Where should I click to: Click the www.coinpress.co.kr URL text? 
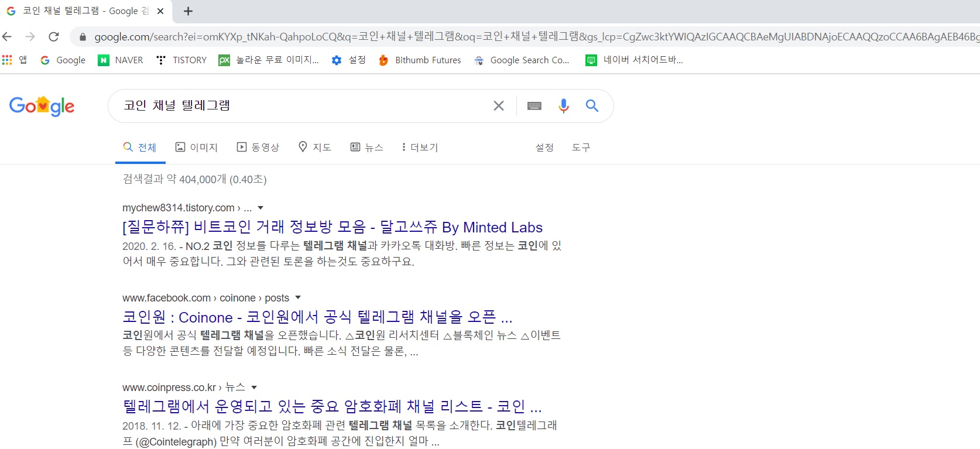point(169,387)
